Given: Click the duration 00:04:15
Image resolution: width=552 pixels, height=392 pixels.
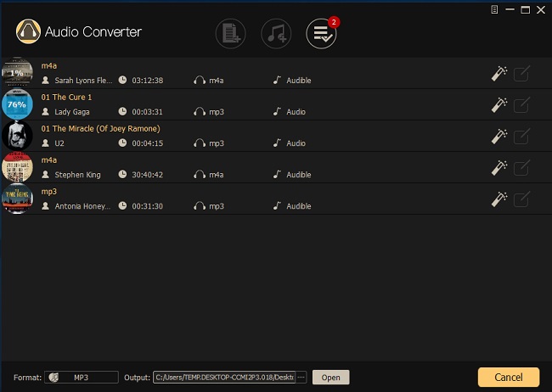Looking at the screenshot, I should 148,143.
